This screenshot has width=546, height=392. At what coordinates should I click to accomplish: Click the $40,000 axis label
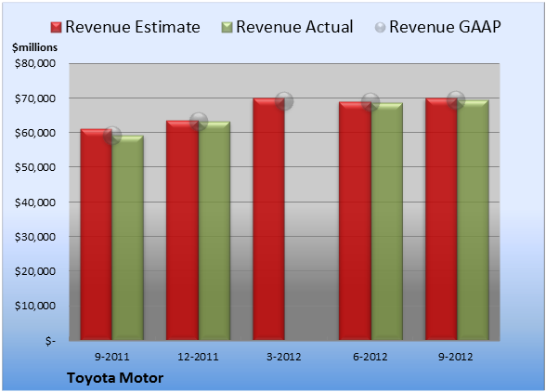click(x=35, y=203)
